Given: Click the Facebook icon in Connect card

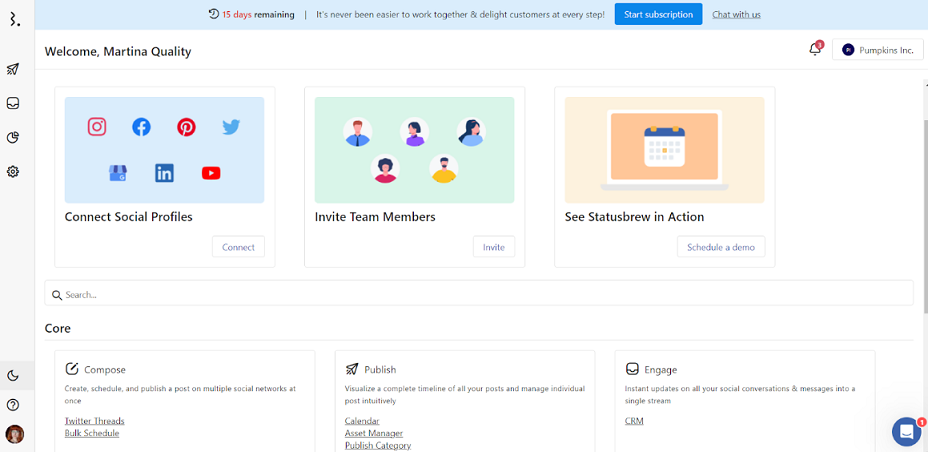Looking at the screenshot, I should [x=141, y=127].
